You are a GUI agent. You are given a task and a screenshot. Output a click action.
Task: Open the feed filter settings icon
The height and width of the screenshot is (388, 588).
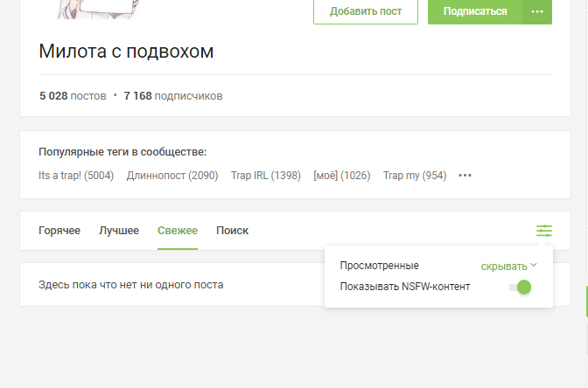click(x=544, y=231)
